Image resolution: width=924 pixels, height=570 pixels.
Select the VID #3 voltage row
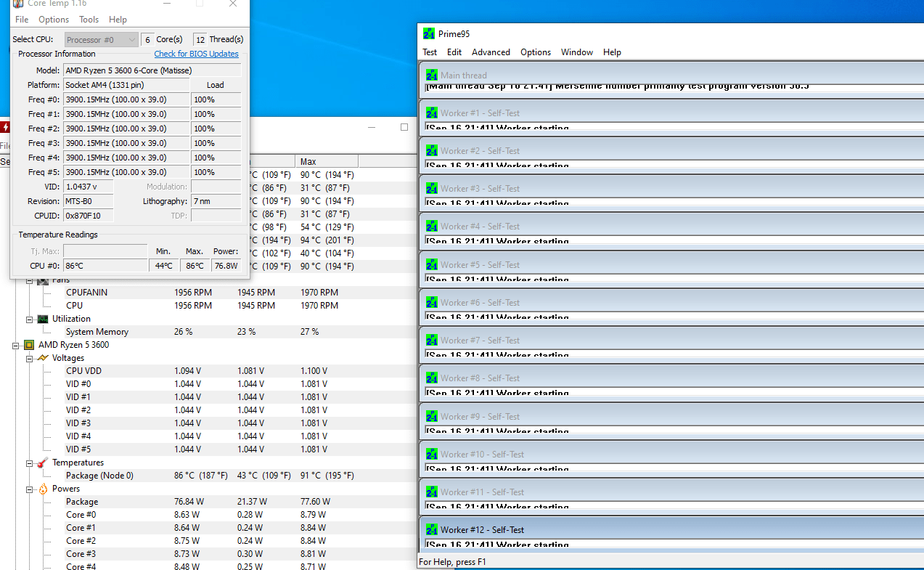click(208, 423)
